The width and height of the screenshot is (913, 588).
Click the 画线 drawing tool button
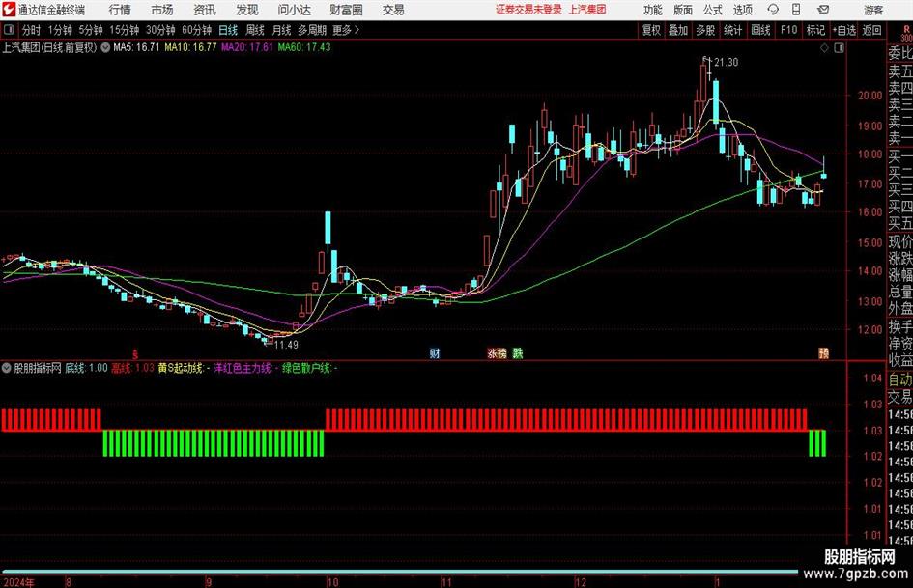760,30
